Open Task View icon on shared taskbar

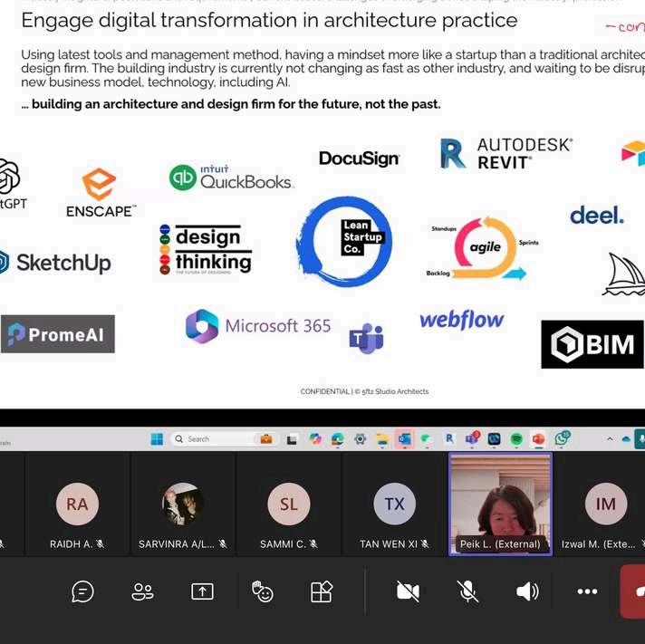(x=292, y=439)
